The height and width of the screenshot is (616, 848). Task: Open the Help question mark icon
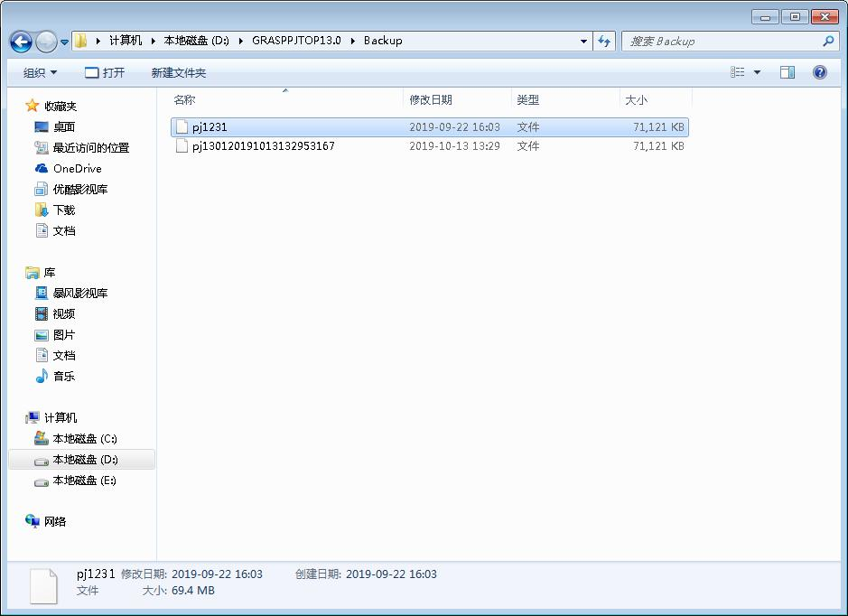tap(819, 72)
